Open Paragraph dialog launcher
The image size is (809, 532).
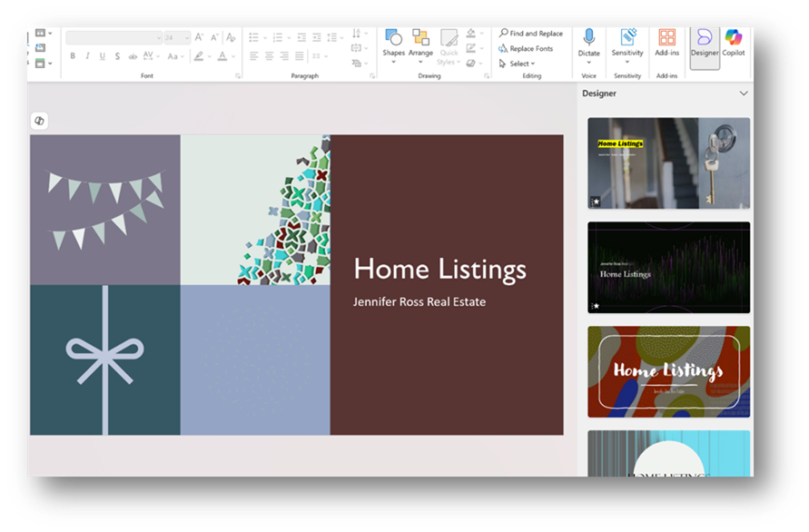(372, 76)
